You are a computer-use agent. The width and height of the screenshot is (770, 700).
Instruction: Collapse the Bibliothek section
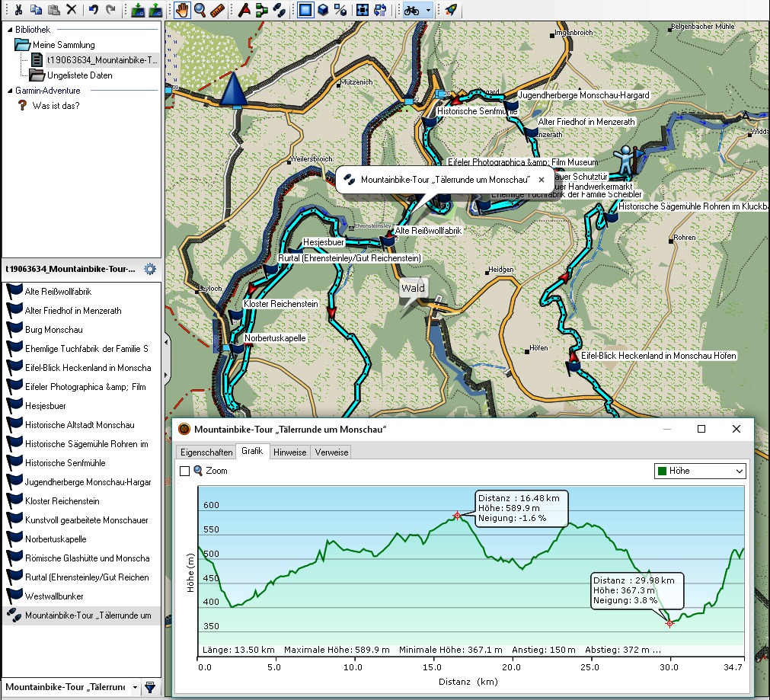pyautogui.click(x=8, y=30)
